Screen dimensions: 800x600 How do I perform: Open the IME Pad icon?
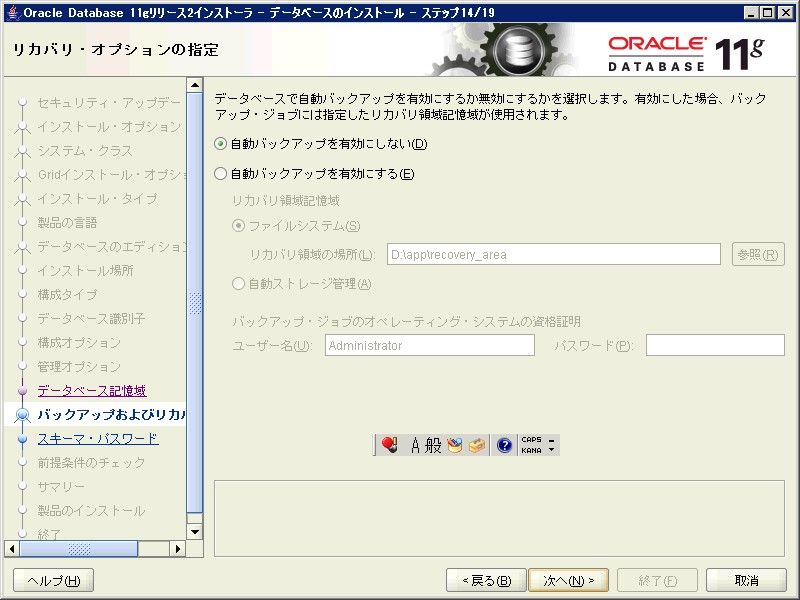455,446
